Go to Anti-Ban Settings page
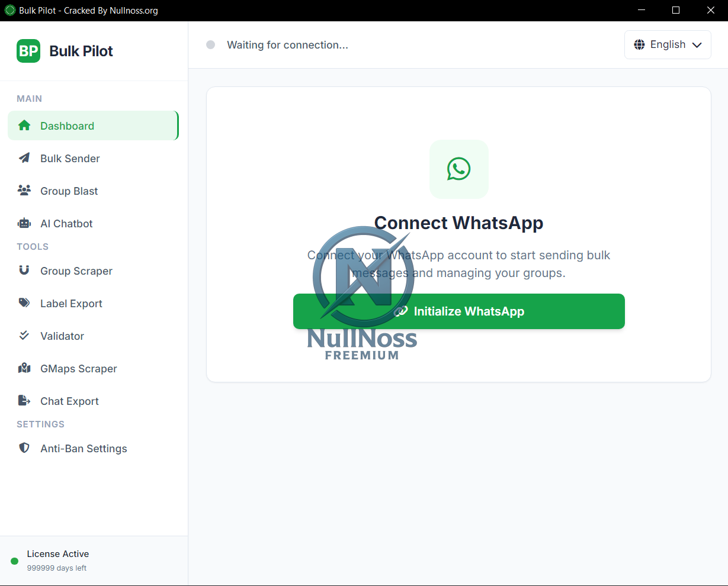 pos(84,449)
